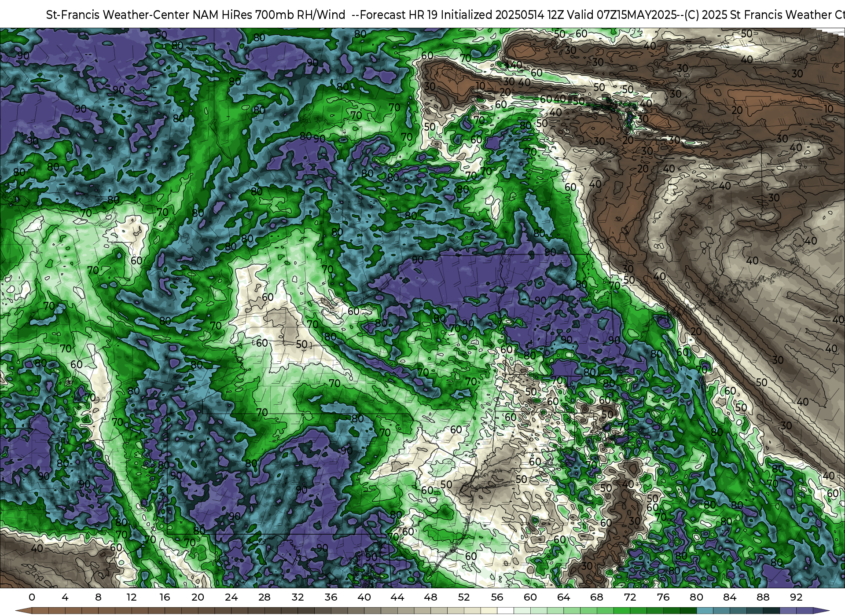This screenshot has height=616, width=845.
Task: Click the colorbar label 76
Action: pyautogui.click(x=663, y=597)
